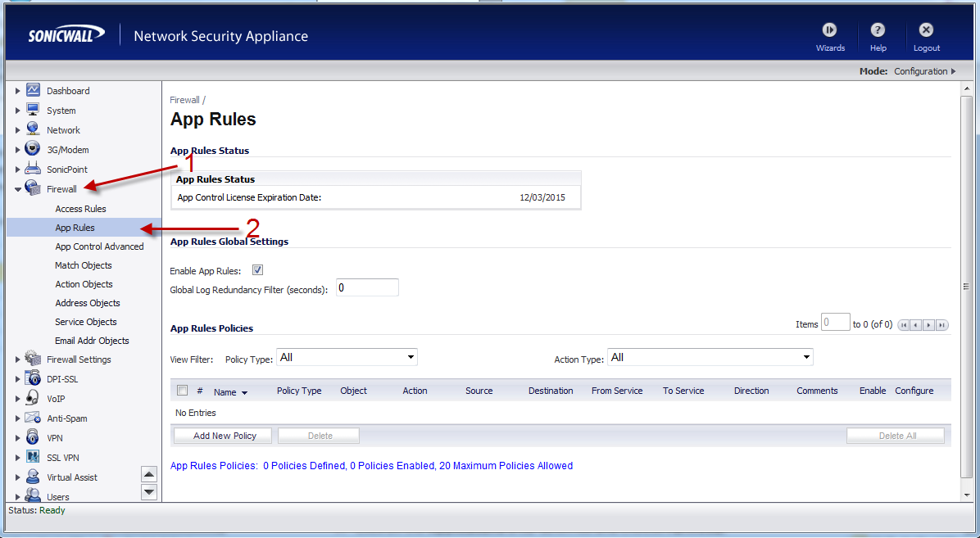Open Access Rules under Firewall
This screenshot has height=538, width=980.
[80, 209]
